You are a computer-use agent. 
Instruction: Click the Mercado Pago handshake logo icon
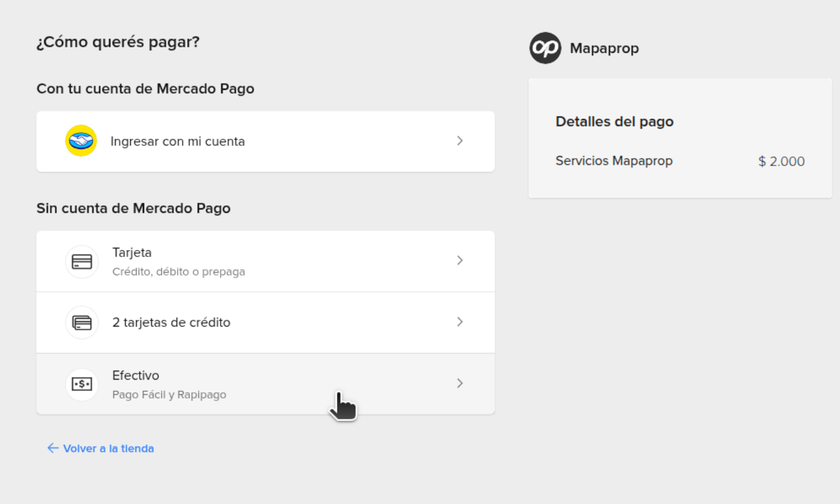click(81, 141)
